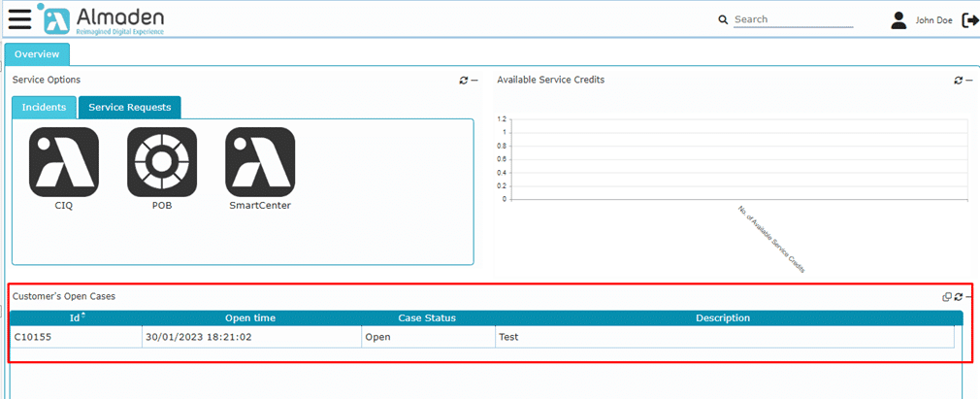Collapse the Service Options panel

pyautogui.click(x=474, y=81)
